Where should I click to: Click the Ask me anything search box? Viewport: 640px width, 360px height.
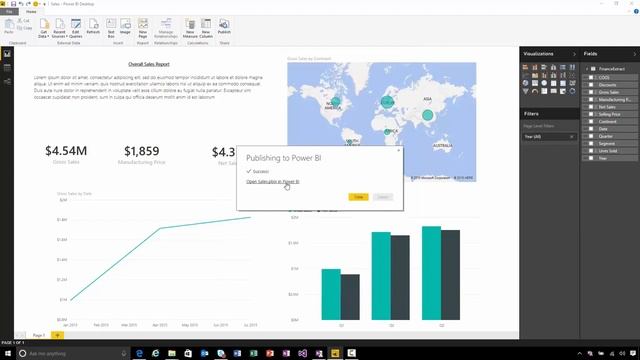coord(73,353)
